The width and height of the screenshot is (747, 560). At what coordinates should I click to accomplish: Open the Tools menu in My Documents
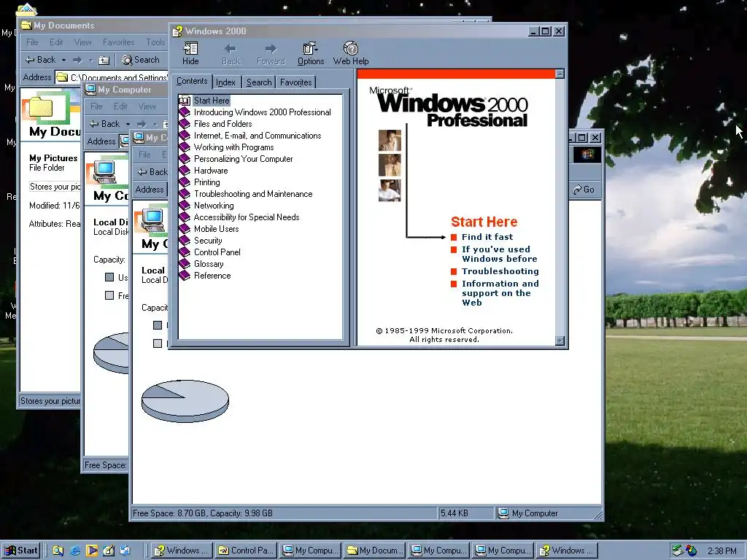click(x=155, y=42)
